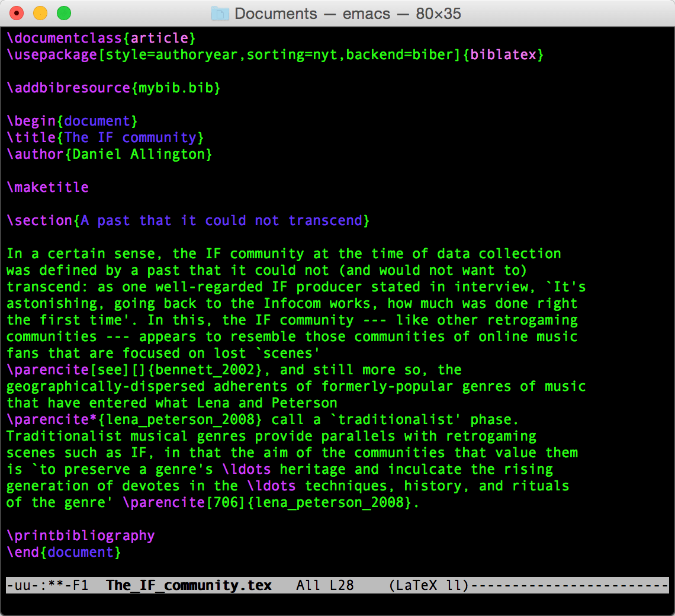Click the All L28 position indicator
Screen dimensions: 675x616
325,585
